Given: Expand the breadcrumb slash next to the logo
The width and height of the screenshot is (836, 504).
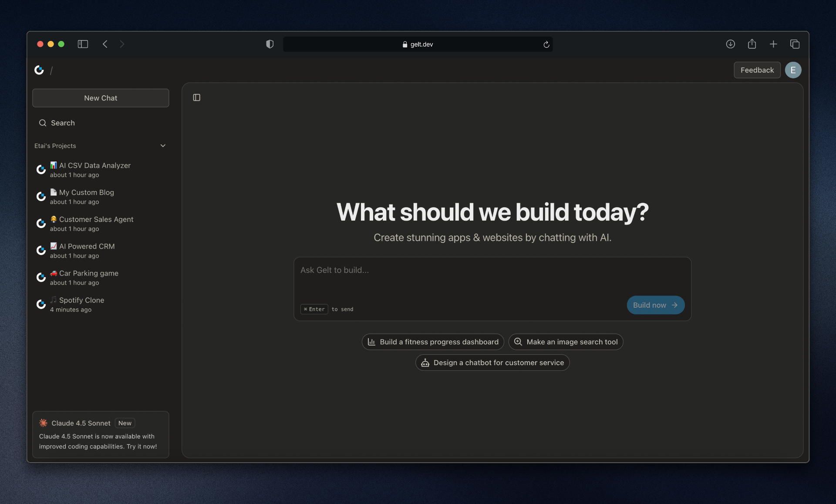Looking at the screenshot, I should [x=51, y=70].
